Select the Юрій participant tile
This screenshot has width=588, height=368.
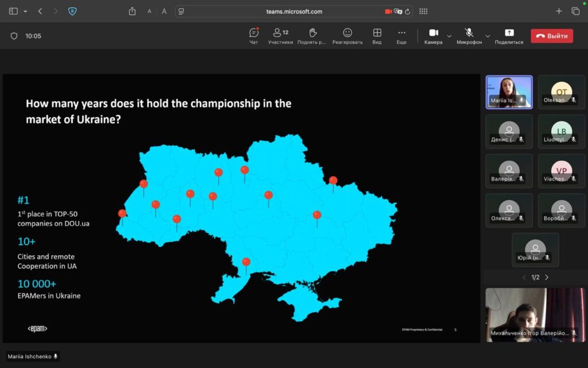click(x=535, y=250)
